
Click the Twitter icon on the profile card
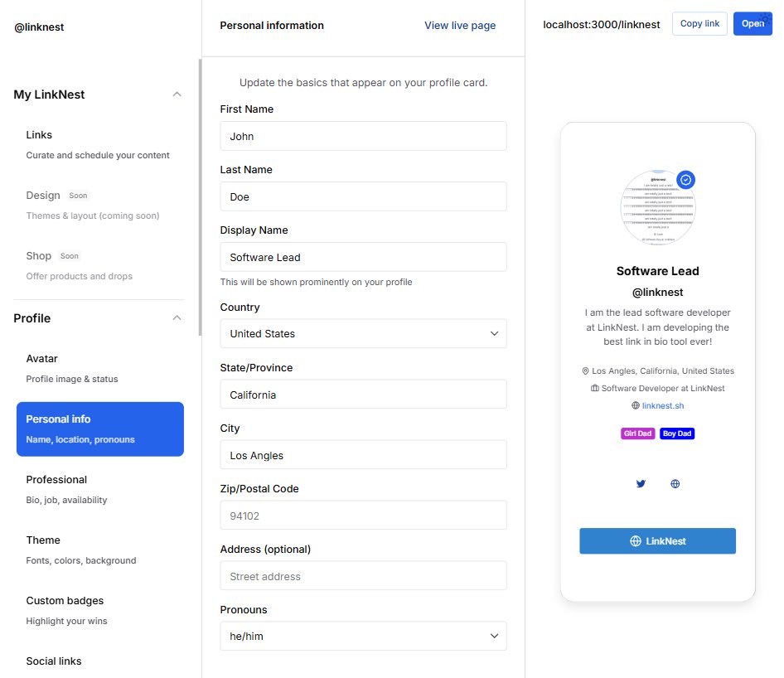[640, 483]
